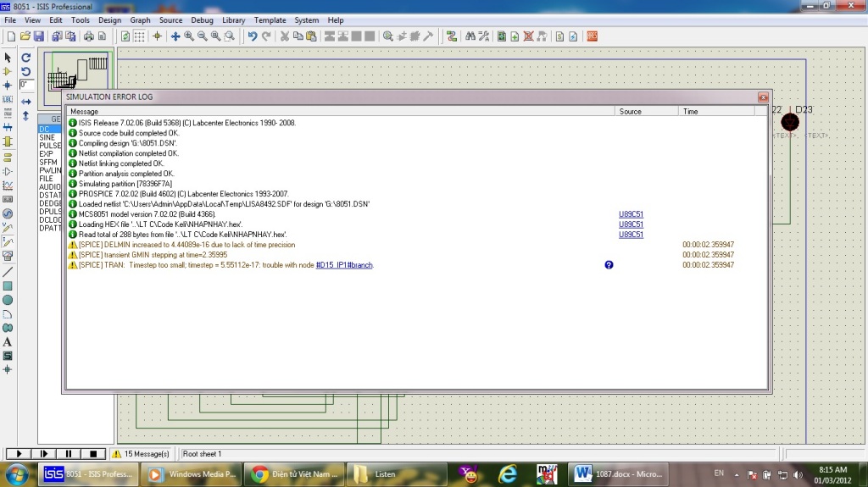Screen dimensions: 868x487
Task: Click the Zoom In magnifier icon
Action: [189, 36]
